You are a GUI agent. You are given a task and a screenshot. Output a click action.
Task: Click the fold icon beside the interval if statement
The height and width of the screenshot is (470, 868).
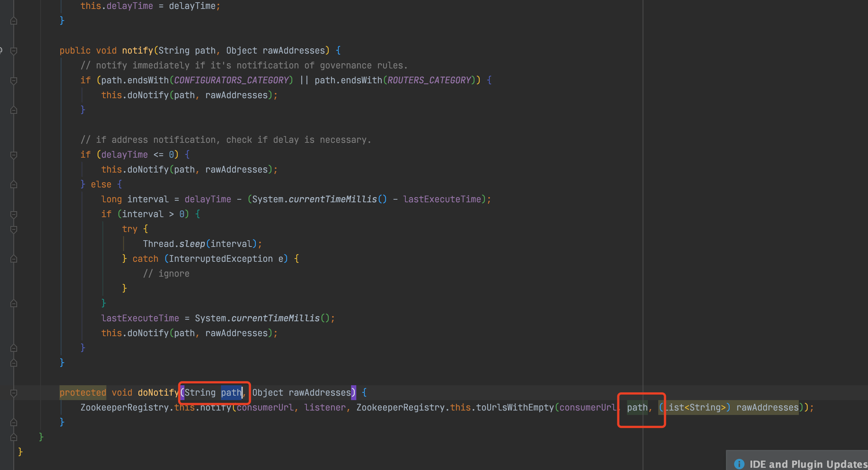(14, 215)
